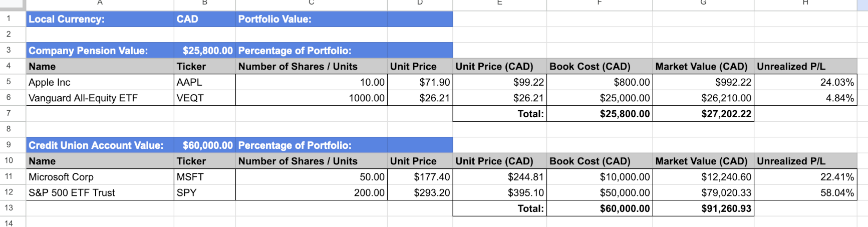Select the Local Currency CAD value cell
This screenshot has height=227, width=868.
[x=204, y=19]
